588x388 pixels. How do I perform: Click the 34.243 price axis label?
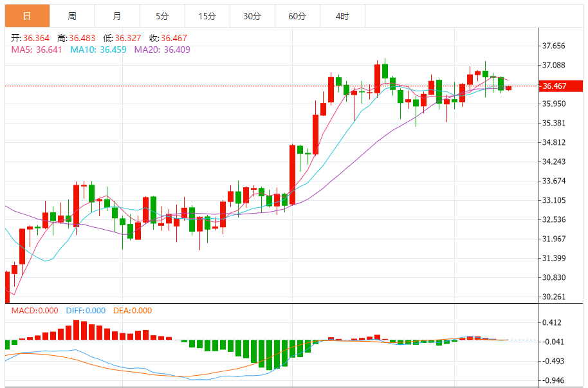point(553,162)
